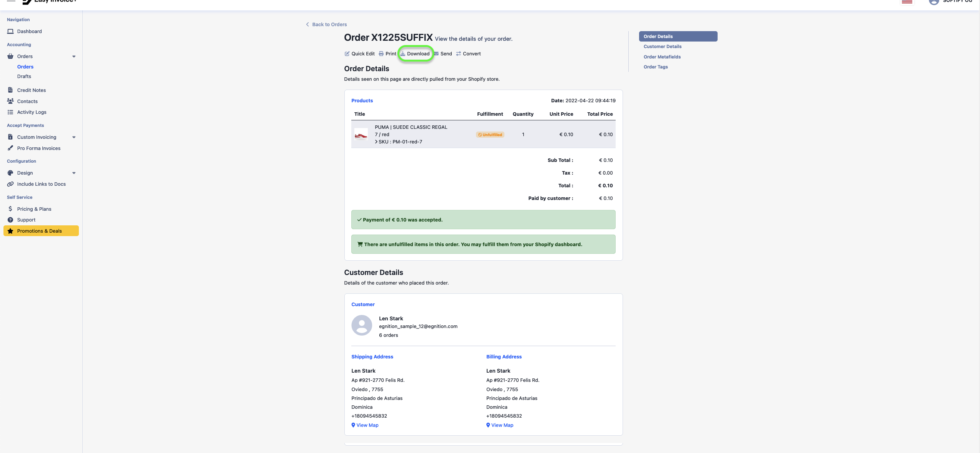Image resolution: width=980 pixels, height=453 pixels.
Task: Open Contacts from the navigation sidebar
Action: (x=27, y=101)
